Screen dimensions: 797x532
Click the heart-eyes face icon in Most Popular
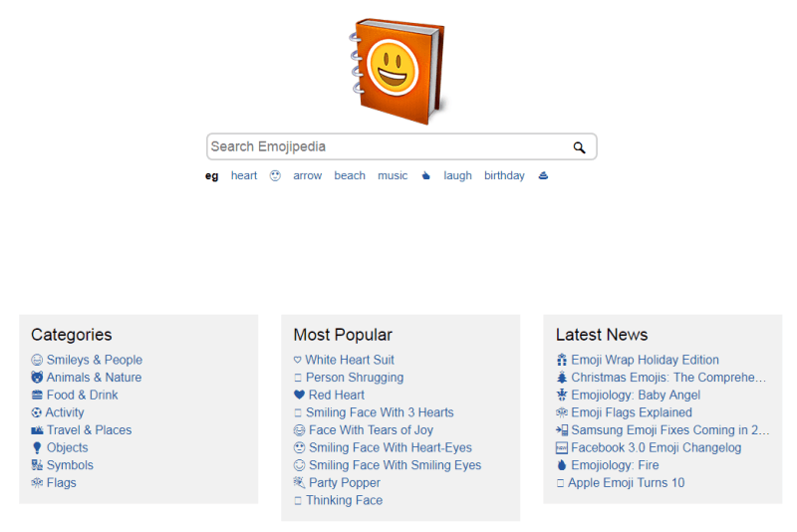tap(300, 447)
